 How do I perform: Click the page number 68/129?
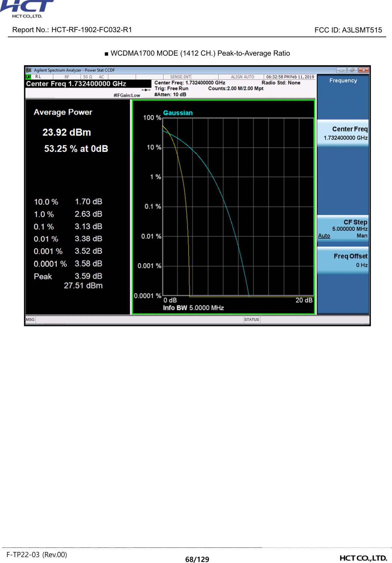tap(197, 559)
